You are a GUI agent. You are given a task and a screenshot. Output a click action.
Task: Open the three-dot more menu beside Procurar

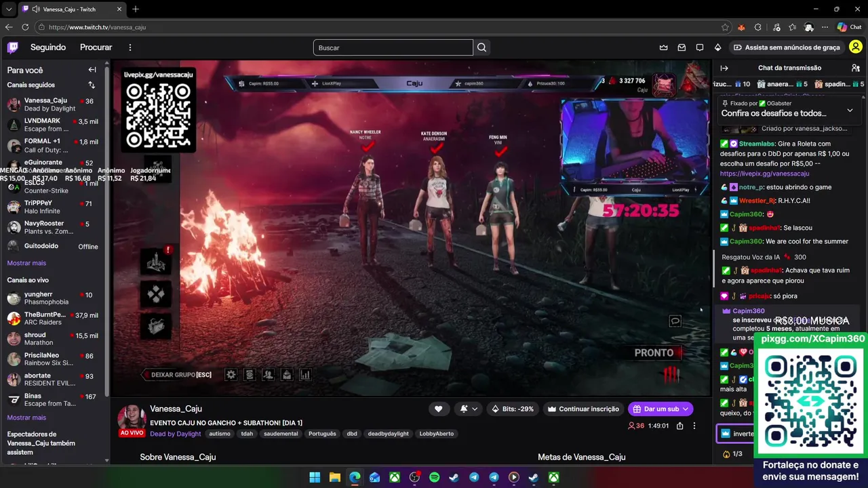click(x=130, y=47)
